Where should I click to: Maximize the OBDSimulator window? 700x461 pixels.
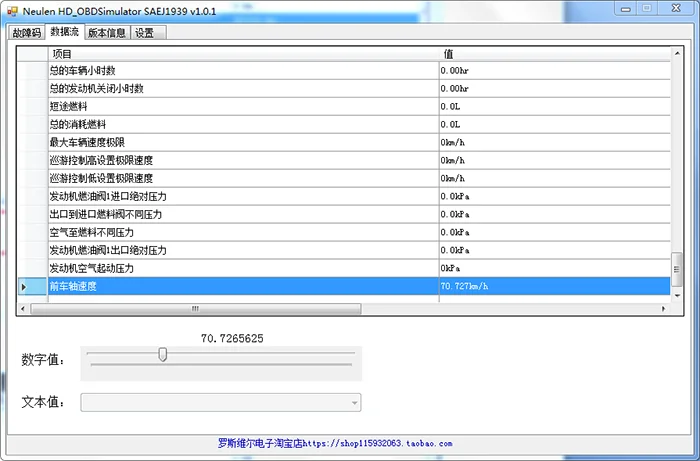[646, 8]
